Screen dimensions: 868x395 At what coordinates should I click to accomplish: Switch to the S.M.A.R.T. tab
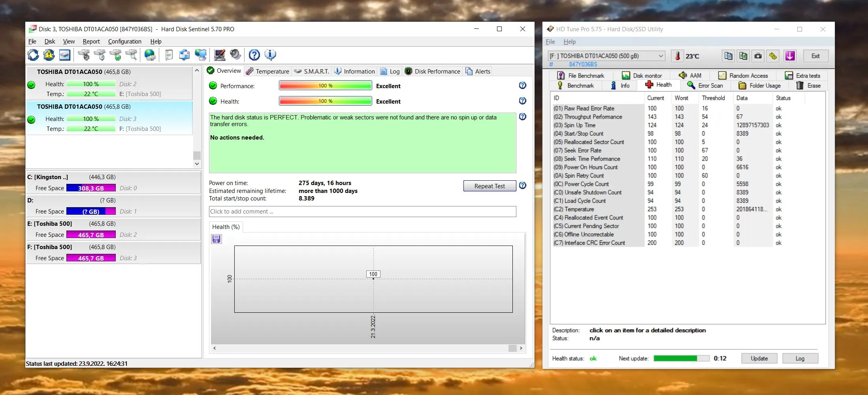[312, 72]
